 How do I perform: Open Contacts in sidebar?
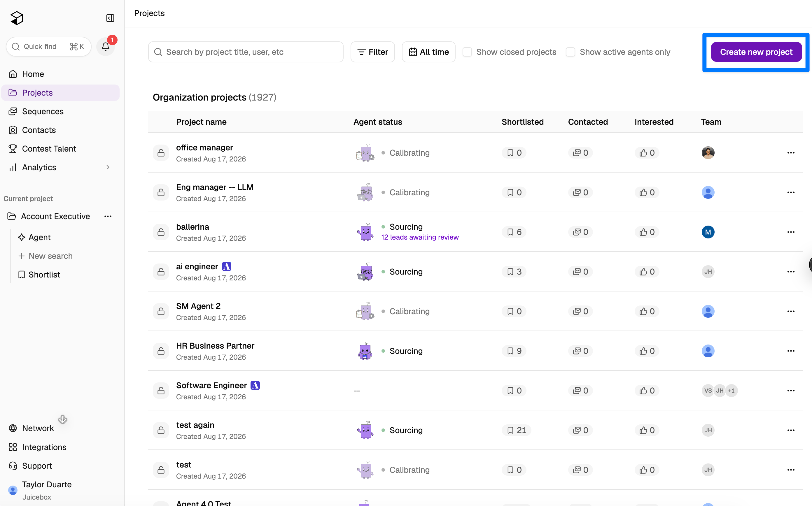(x=60, y=130)
